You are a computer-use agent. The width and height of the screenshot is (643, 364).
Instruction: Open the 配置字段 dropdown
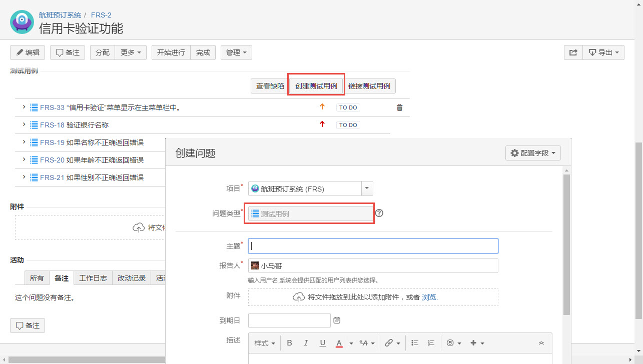[533, 153]
